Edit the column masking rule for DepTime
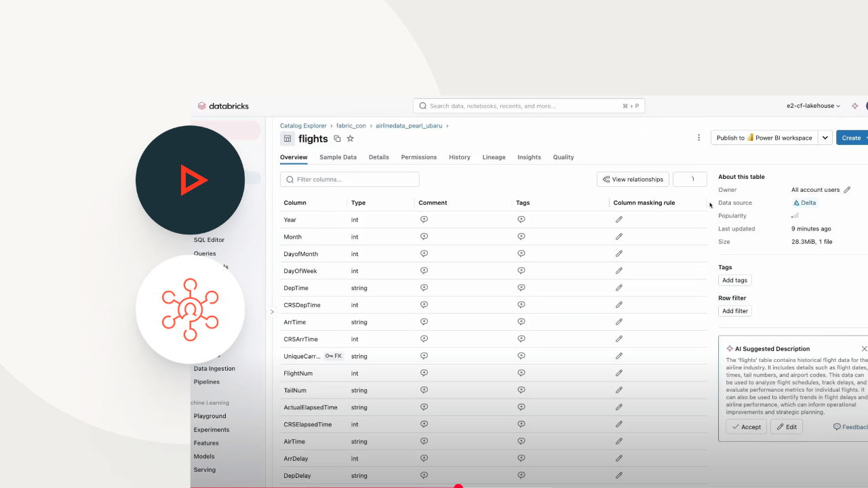Image resolution: width=868 pixels, height=488 pixels. [x=618, y=288]
